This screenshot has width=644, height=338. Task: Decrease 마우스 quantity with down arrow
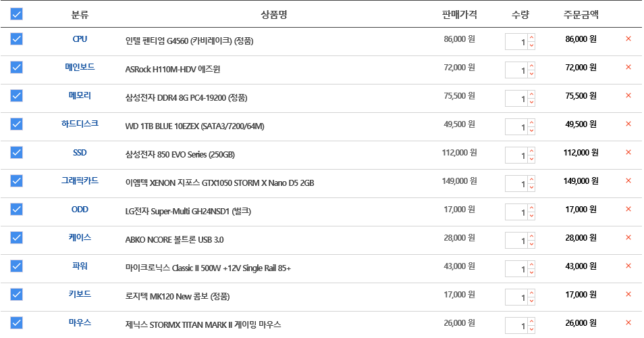click(x=531, y=329)
